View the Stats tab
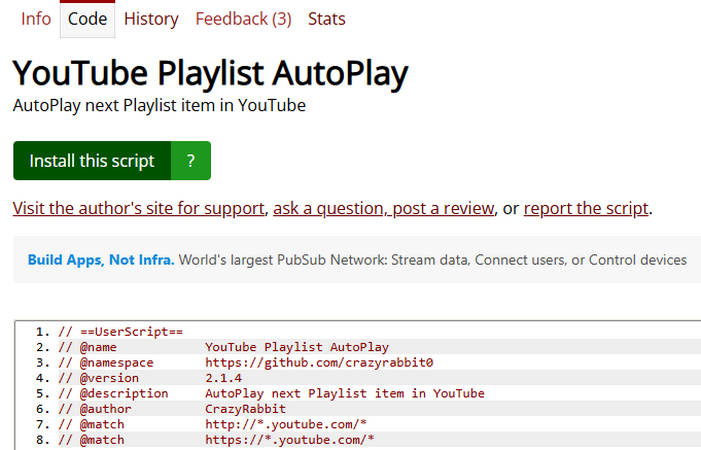The height and width of the screenshot is (450, 701). tap(326, 19)
